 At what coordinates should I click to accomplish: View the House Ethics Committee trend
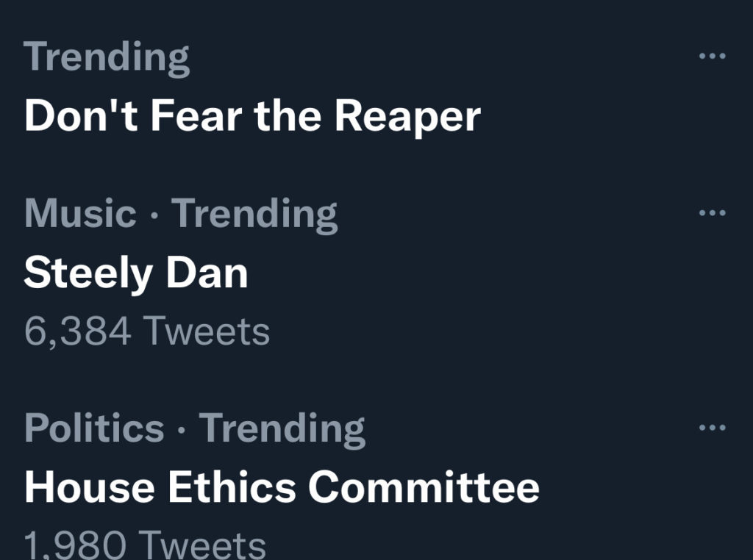(282, 487)
